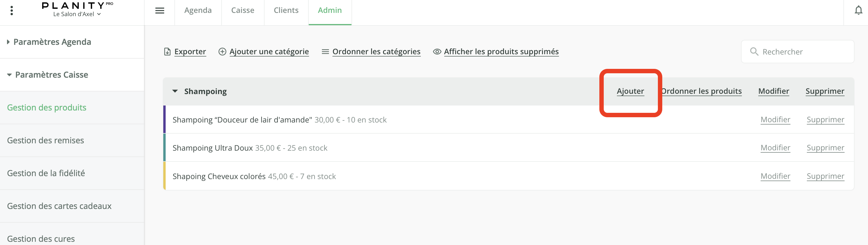
Task: Switch to the Caisse tab
Action: coord(243,11)
